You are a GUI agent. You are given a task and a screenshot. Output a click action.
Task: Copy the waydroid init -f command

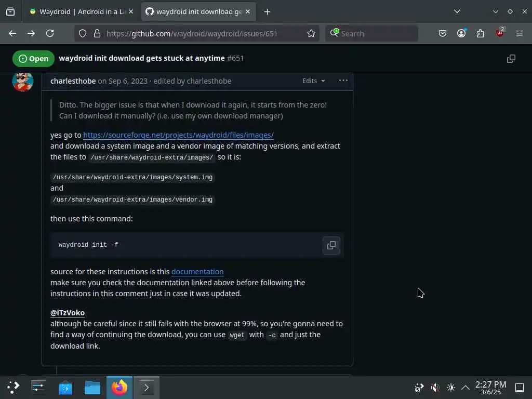331,245
